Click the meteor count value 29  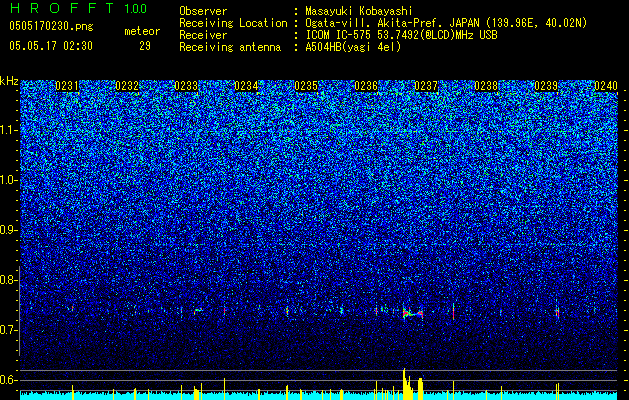tap(145, 46)
